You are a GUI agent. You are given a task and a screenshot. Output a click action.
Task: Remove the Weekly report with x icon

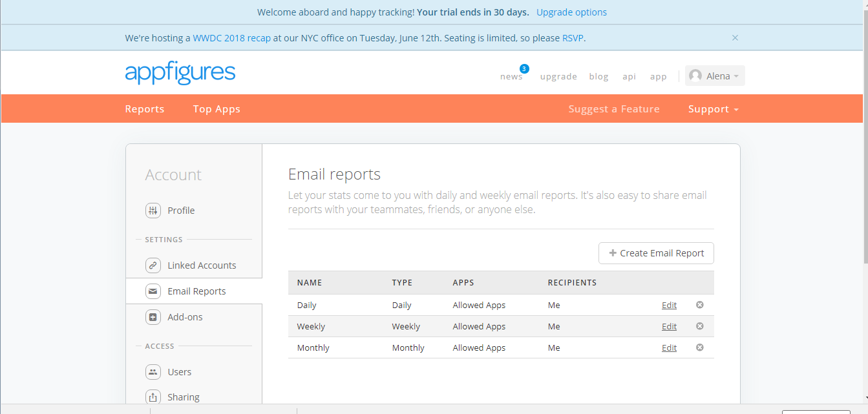(x=699, y=326)
